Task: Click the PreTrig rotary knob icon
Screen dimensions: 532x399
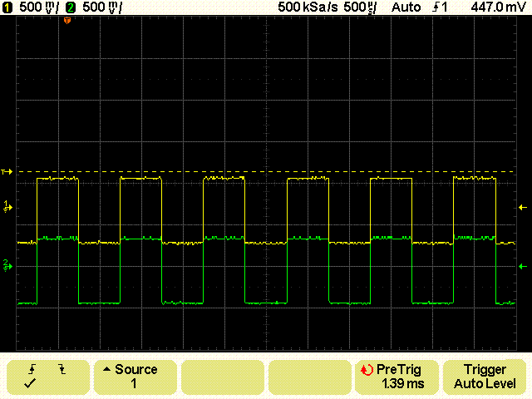Action: click(x=367, y=370)
